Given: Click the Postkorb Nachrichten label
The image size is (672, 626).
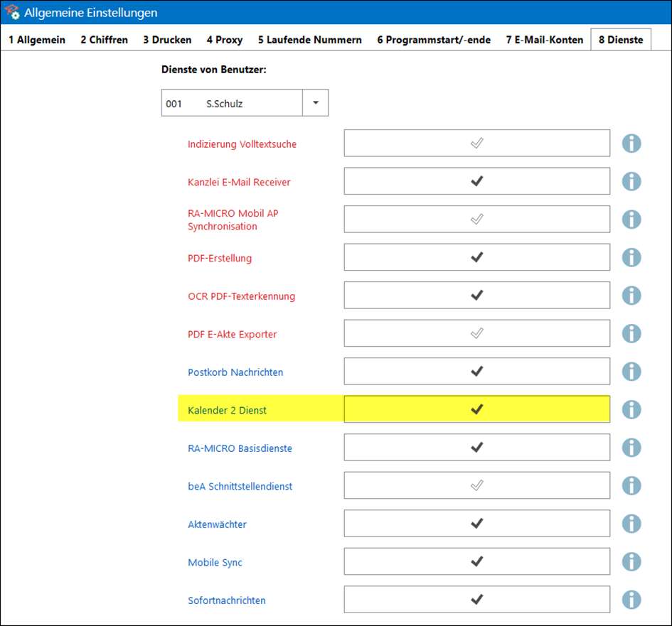Looking at the screenshot, I should [235, 372].
